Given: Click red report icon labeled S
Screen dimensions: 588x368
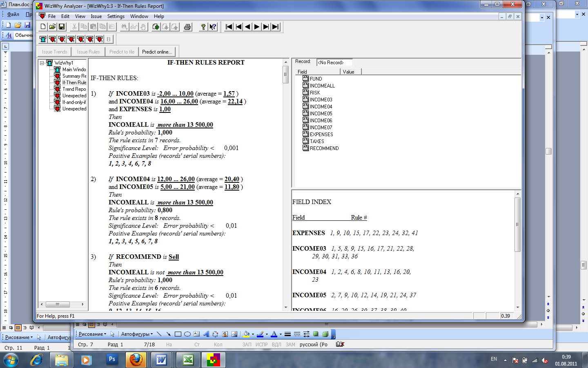Looking at the screenshot, I should (99, 39).
